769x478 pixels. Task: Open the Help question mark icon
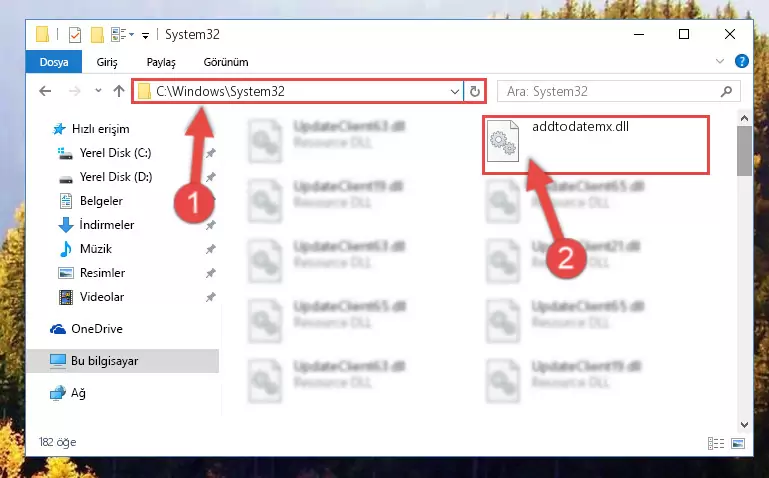742,61
